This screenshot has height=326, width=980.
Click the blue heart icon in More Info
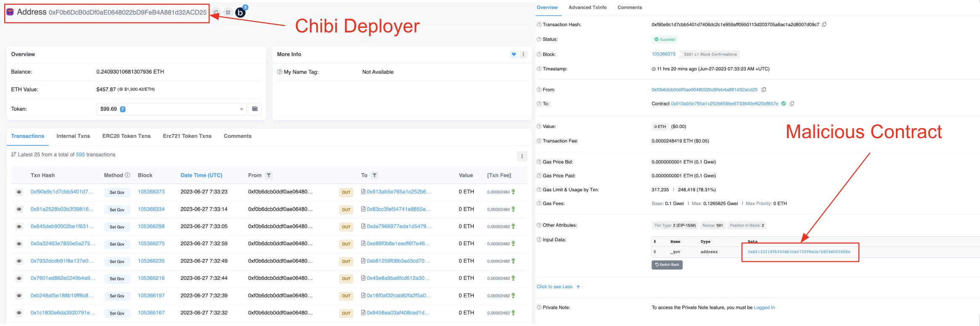[514, 54]
